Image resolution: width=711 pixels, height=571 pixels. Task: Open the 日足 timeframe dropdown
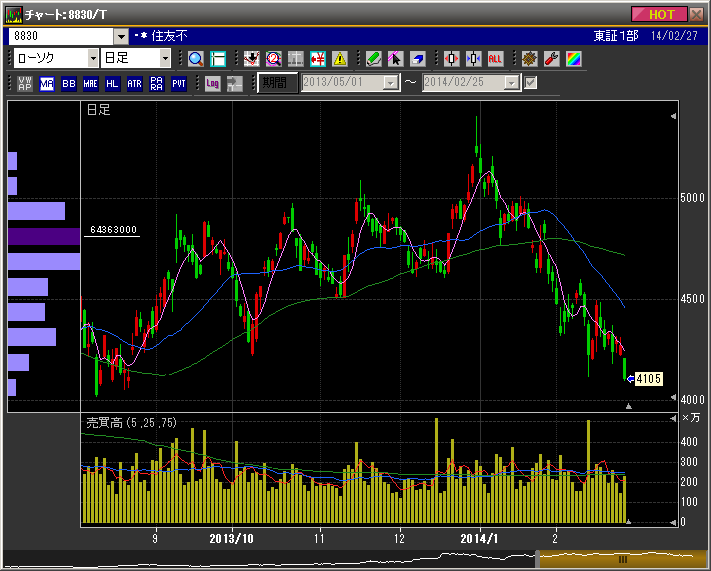coord(165,59)
